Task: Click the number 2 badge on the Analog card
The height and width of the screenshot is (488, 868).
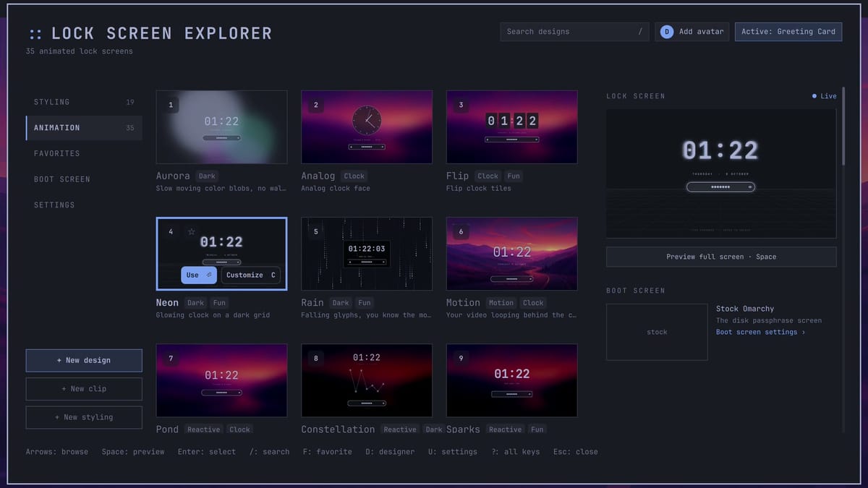Action: pos(316,105)
